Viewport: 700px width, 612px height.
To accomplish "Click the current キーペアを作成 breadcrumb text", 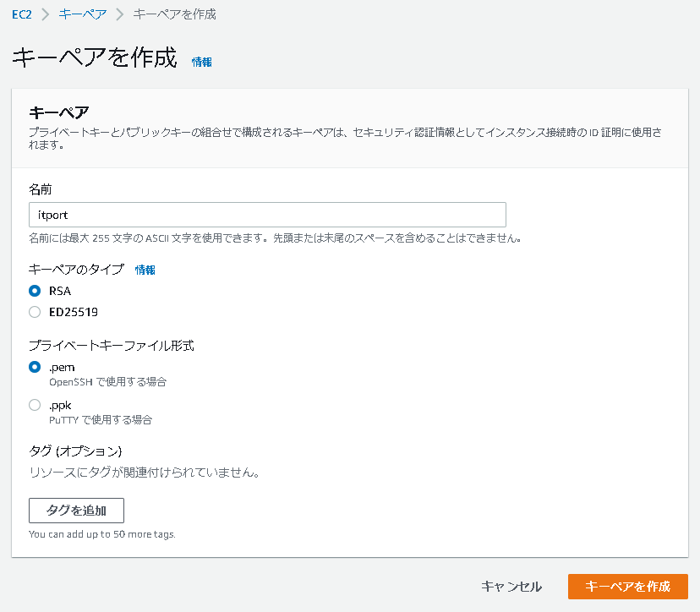I will click(174, 14).
